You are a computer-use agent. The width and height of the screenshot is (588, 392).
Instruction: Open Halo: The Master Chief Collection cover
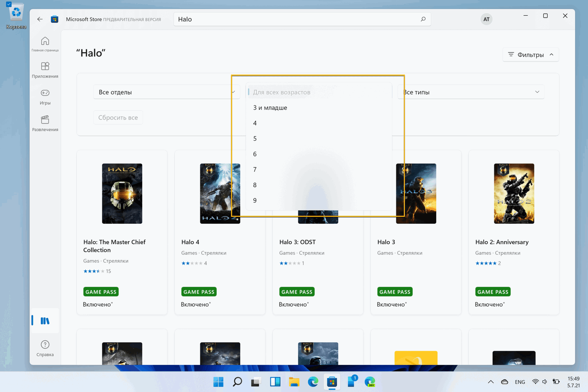coord(122,194)
